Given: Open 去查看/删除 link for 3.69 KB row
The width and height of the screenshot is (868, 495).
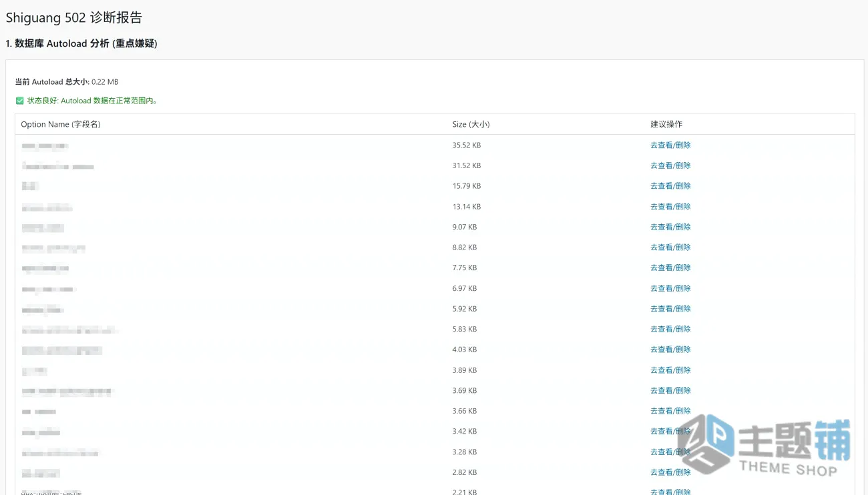Looking at the screenshot, I should coord(670,390).
